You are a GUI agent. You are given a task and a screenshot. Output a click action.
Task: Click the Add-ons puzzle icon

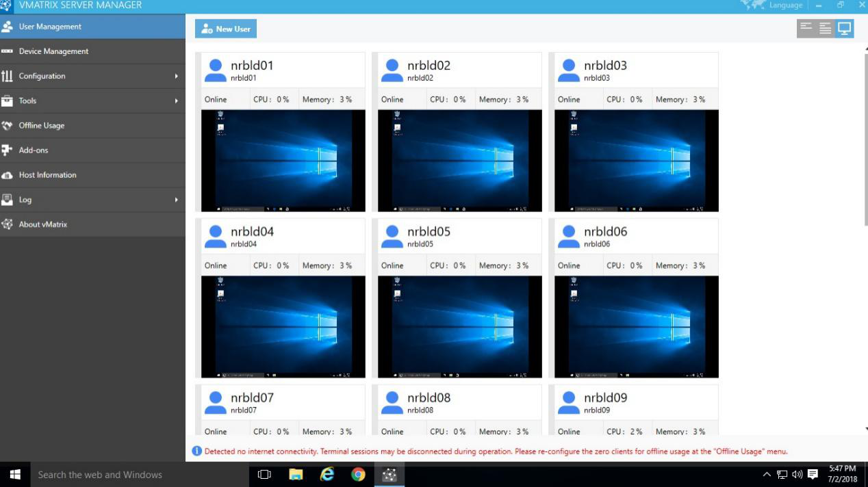tap(7, 150)
